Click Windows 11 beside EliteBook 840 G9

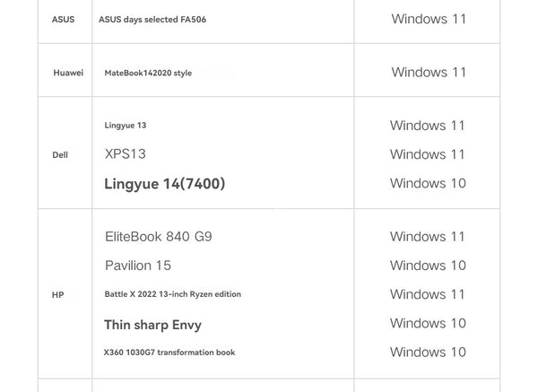(428, 237)
